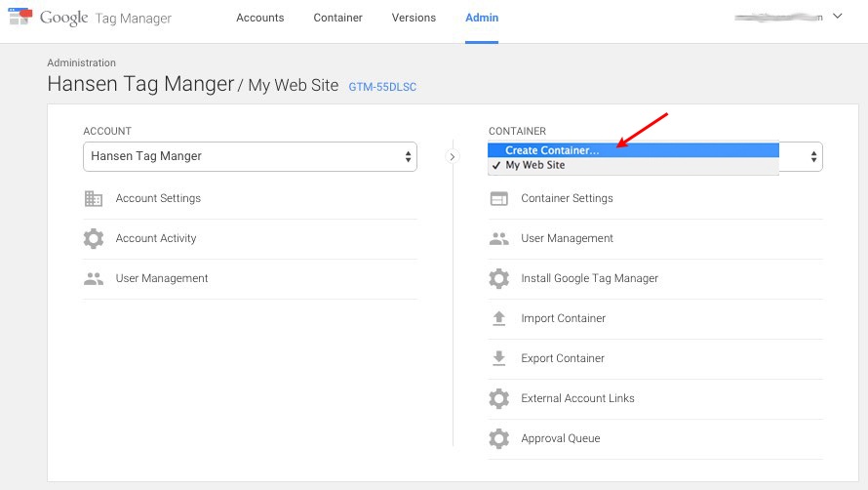Open container User Management link
868x490 pixels.
tap(567, 239)
